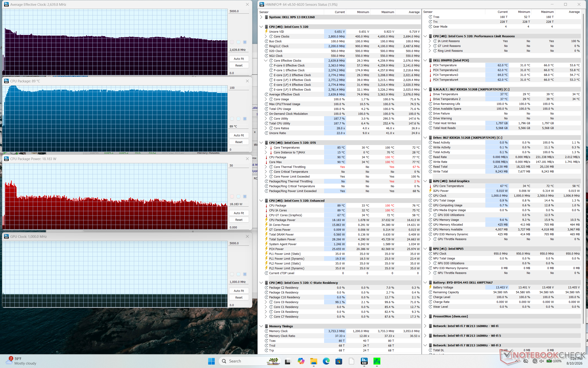The width and height of the screenshot is (588, 368).
Task: Collapse the C-State Residency group
Action: coord(261,283)
